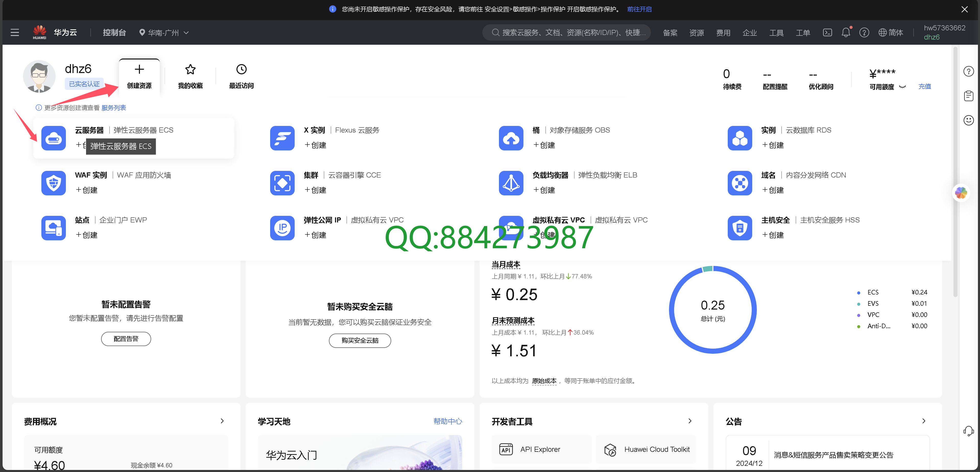Click the RDS 实例 database icon
Viewport: 980px width, 472px height.
739,138
